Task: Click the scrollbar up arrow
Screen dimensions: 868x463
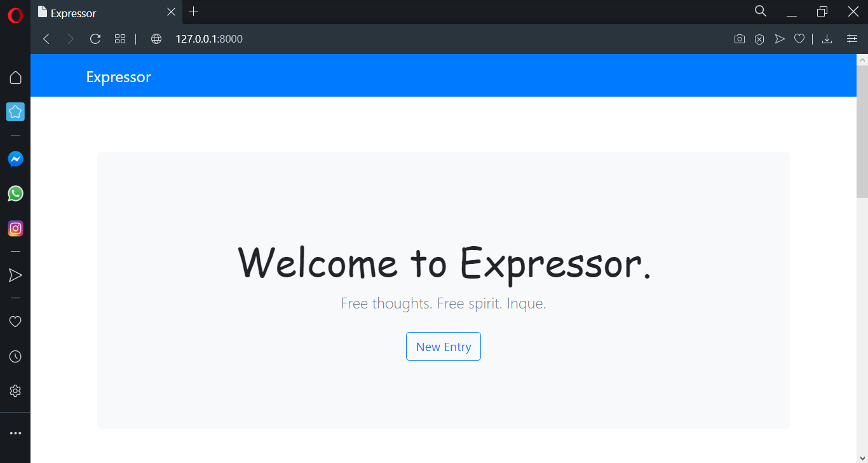Action: tap(862, 60)
